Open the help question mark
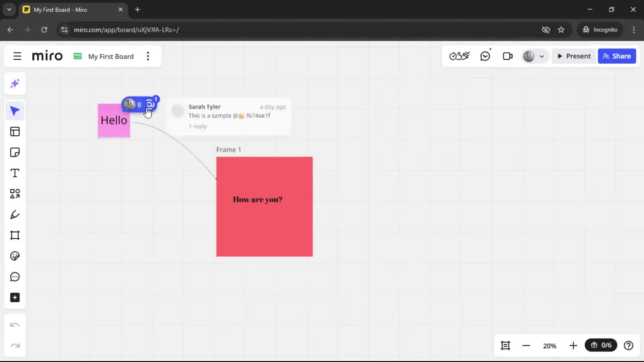The width and height of the screenshot is (644, 362). point(629,346)
